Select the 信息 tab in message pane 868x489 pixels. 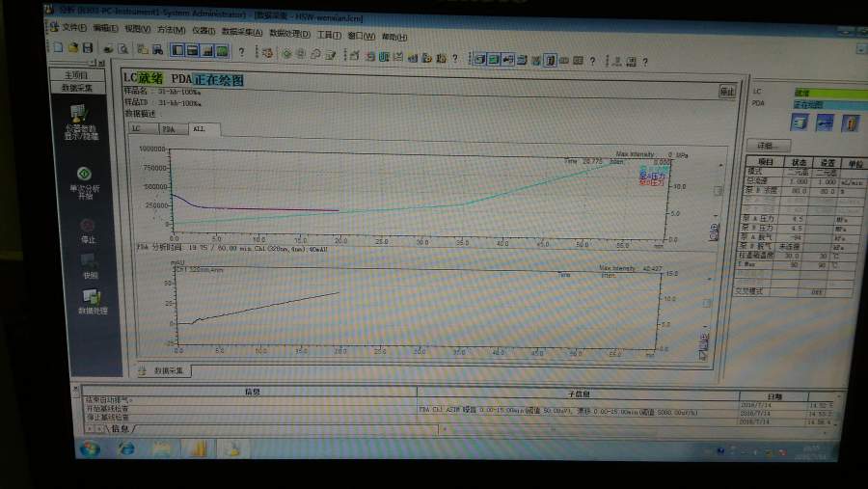pyautogui.click(x=120, y=429)
